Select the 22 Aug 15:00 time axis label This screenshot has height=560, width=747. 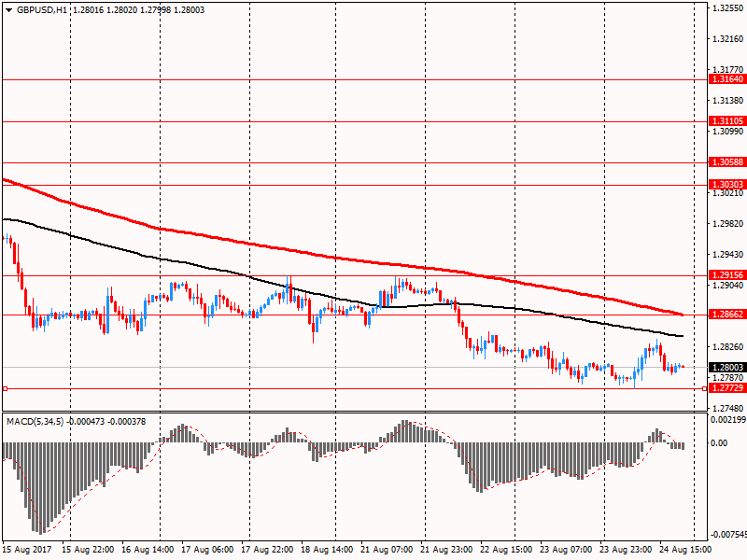[506, 550]
